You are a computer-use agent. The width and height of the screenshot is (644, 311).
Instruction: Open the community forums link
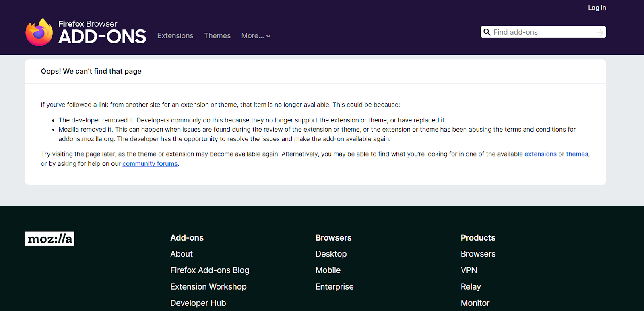coord(150,164)
